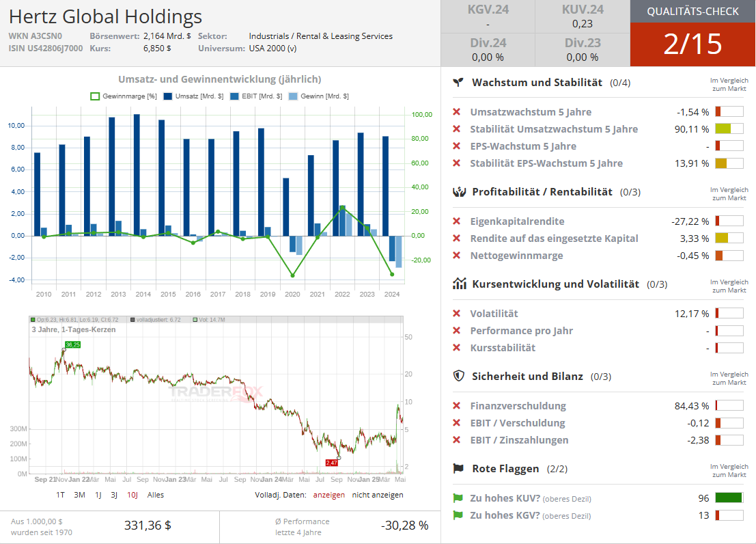Viewport: 756px width, 544px height.
Task: Click the green flag next to Zu hohes KGV
Action: pyautogui.click(x=458, y=515)
